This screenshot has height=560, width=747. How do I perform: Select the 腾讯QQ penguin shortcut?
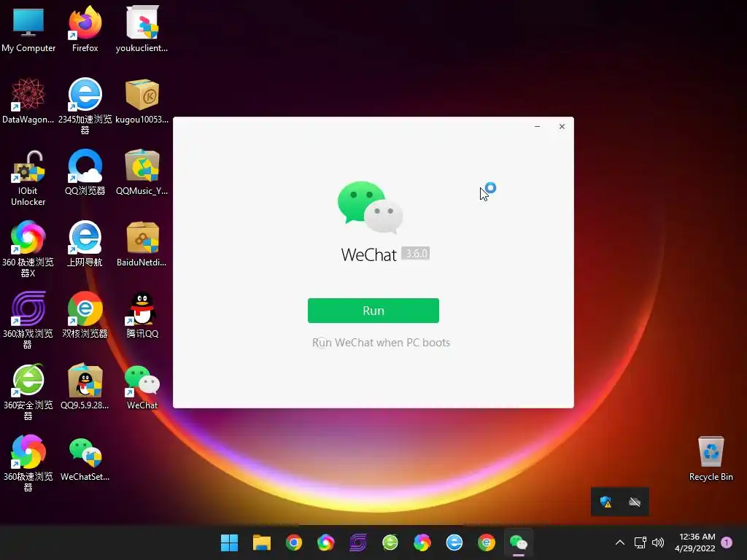pos(142,315)
